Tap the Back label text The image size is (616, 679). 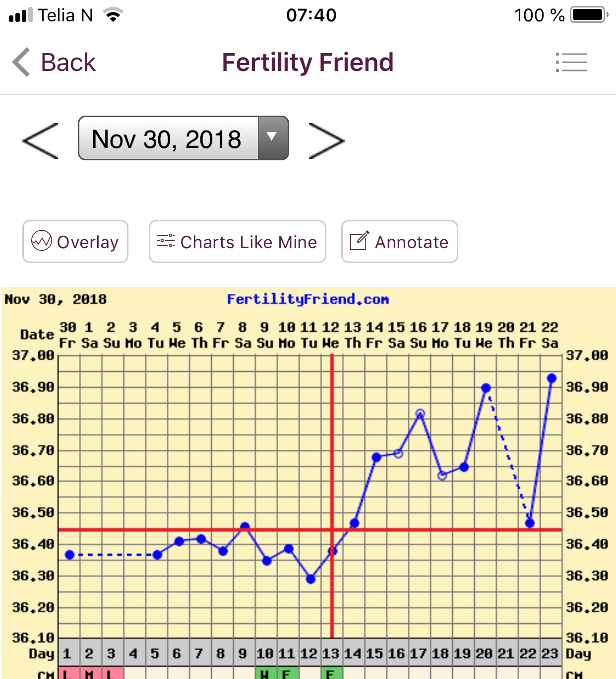[x=68, y=63]
